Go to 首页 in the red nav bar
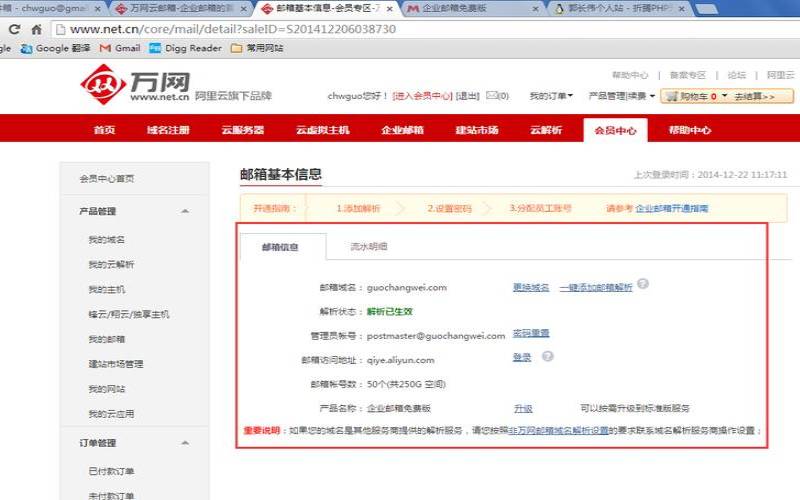The width and height of the screenshot is (800, 500). coord(105,130)
